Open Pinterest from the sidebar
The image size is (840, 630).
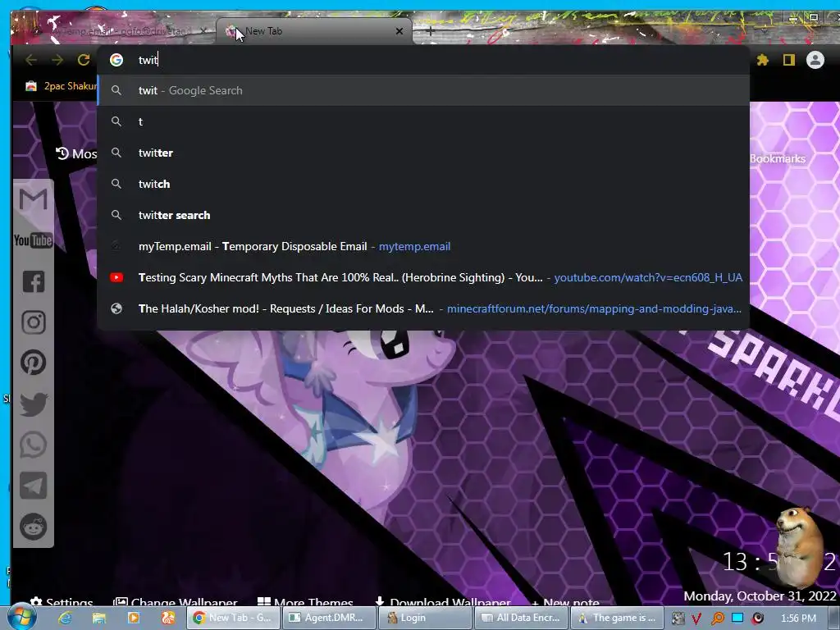click(33, 363)
